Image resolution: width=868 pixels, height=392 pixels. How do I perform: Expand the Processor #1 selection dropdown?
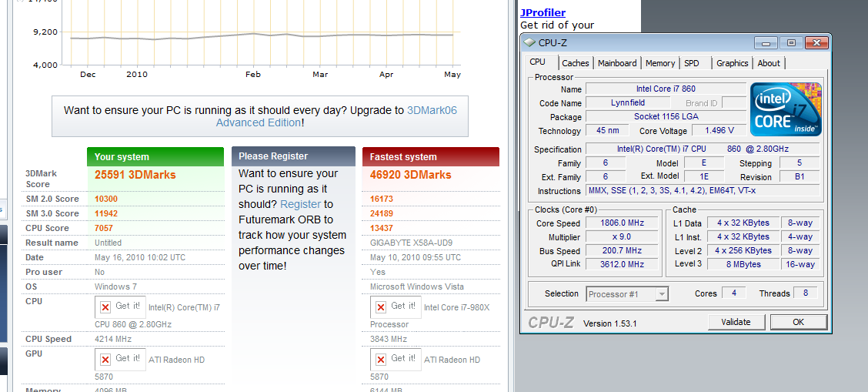tap(662, 294)
